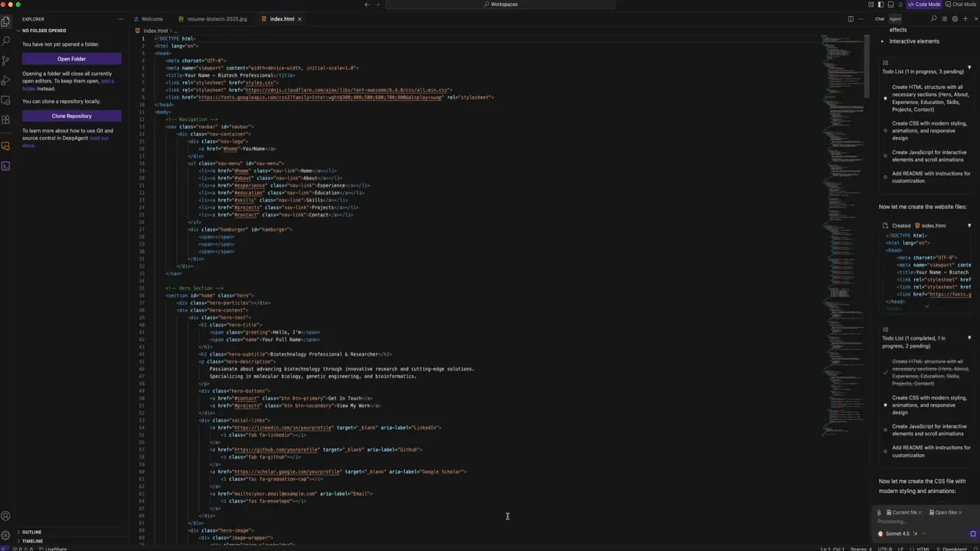
Task: Click the HTML language mode in status bar
Action: click(923, 549)
